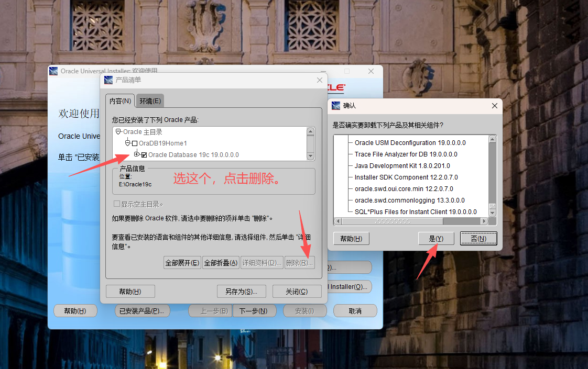The width and height of the screenshot is (588, 369).
Task: Close the Oracle Universal Installer window
Action: pyautogui.click(x=371, y=71)
